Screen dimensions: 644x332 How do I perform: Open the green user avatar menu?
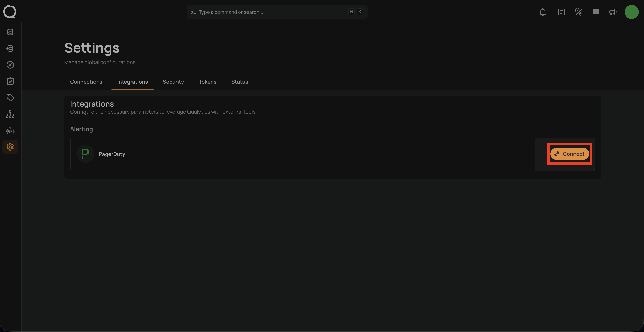(x=632, y=12)
